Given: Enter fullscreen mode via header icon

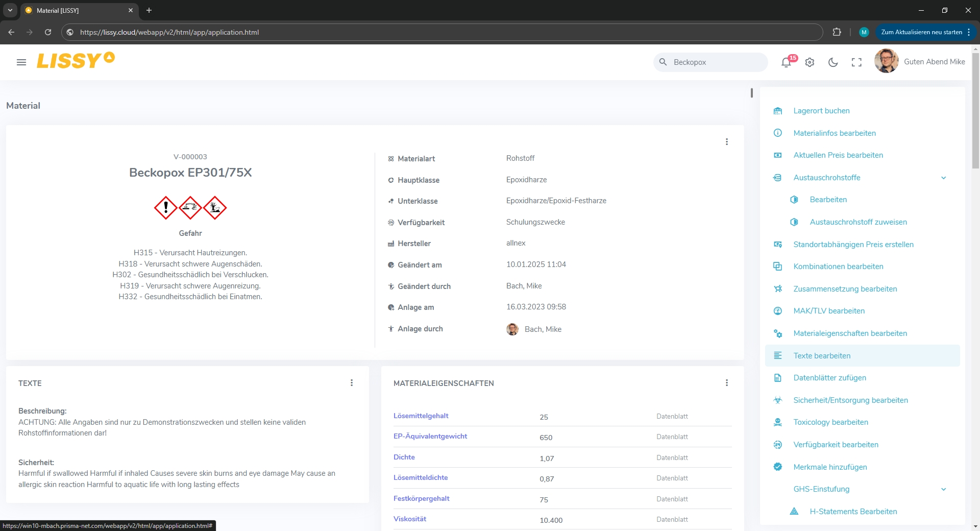Looking at the screenshot, I should [856, 62].
